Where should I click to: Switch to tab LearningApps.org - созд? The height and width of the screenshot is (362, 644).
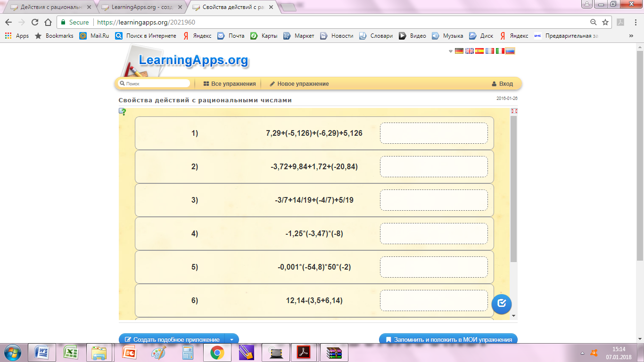[x=140, y=8]
